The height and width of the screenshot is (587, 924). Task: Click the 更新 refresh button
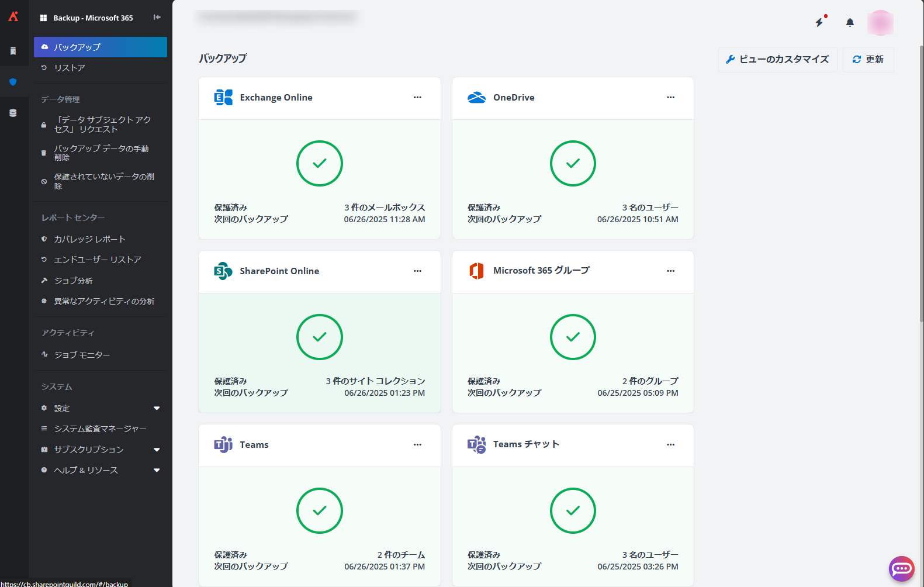point(868,59)
